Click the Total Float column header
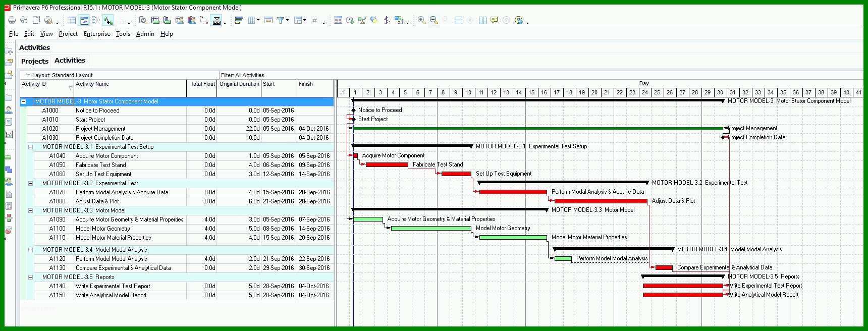Screen dimensions: 868x331 pyautogui.click(x=202, y=88)
